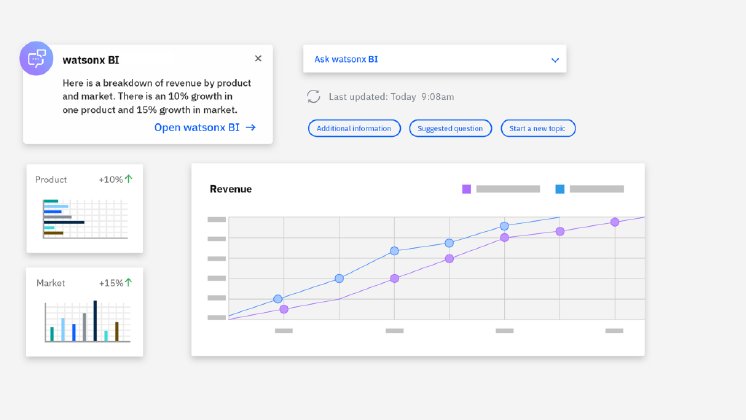The image size is (746, 420).
Task: Click the green up arrow next to +10%
Action: pos(128,179)
